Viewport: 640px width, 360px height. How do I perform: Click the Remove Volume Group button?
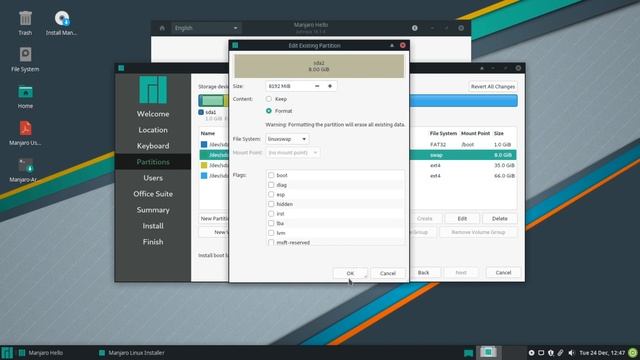pyautogui.click(x=478, y=232)
